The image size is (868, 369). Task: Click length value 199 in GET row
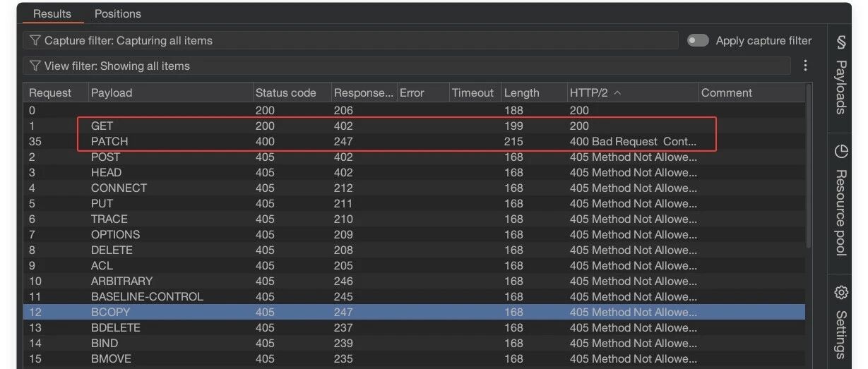(x=513, y=126)
